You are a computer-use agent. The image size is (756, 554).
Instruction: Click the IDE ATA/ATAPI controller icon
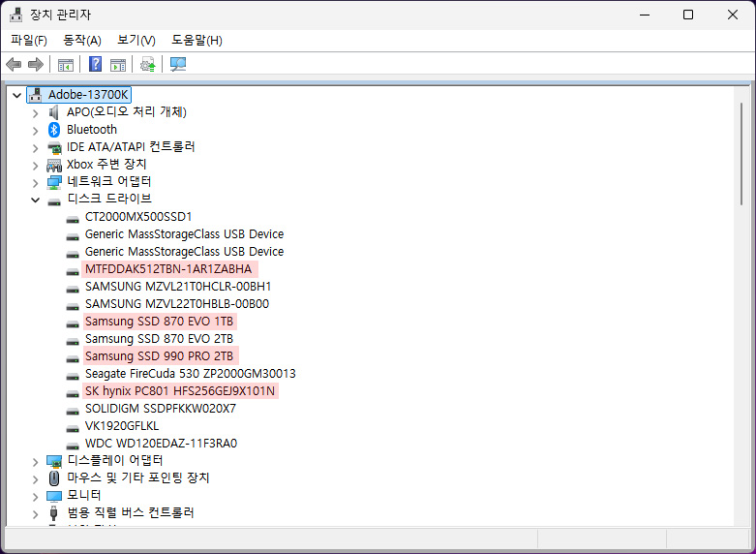[54, 147]
